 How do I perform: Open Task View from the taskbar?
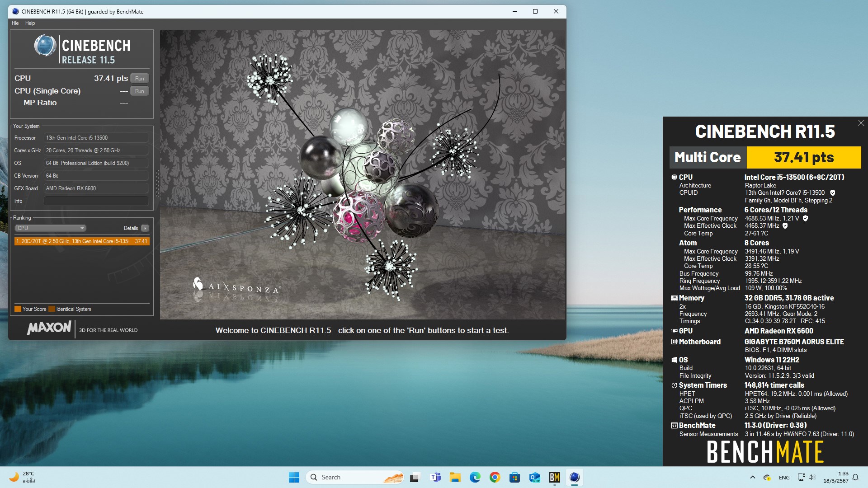pos(415,477)
